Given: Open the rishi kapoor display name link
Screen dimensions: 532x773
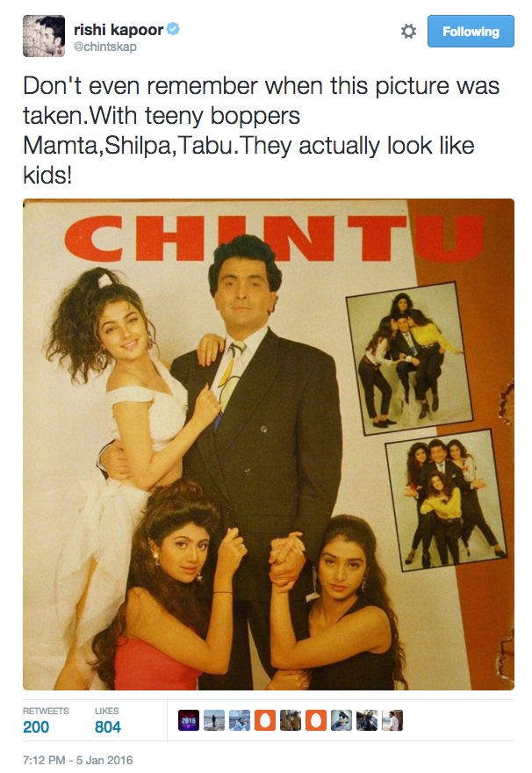Looking at the screenshot, I should tap(119, 30).
